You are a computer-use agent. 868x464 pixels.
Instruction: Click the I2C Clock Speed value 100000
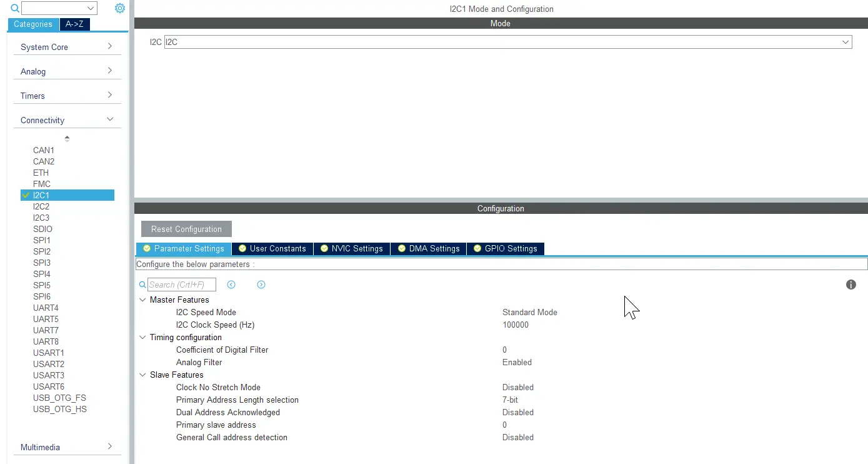pos(516,325)
